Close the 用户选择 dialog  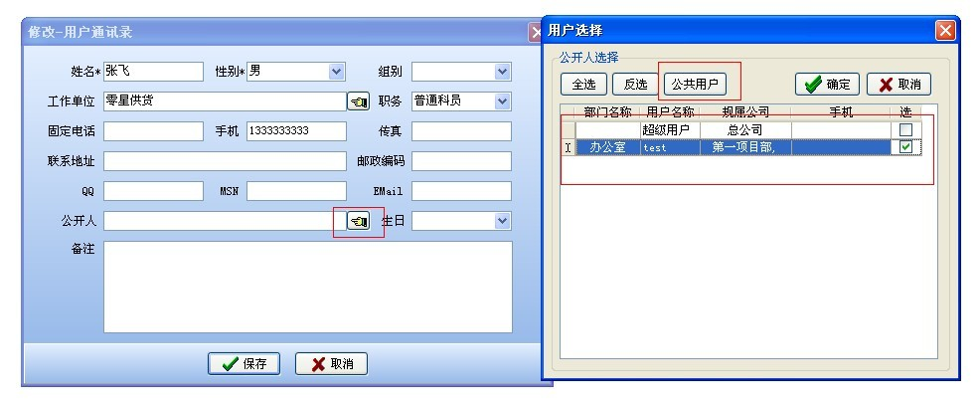tap(945, 30)
